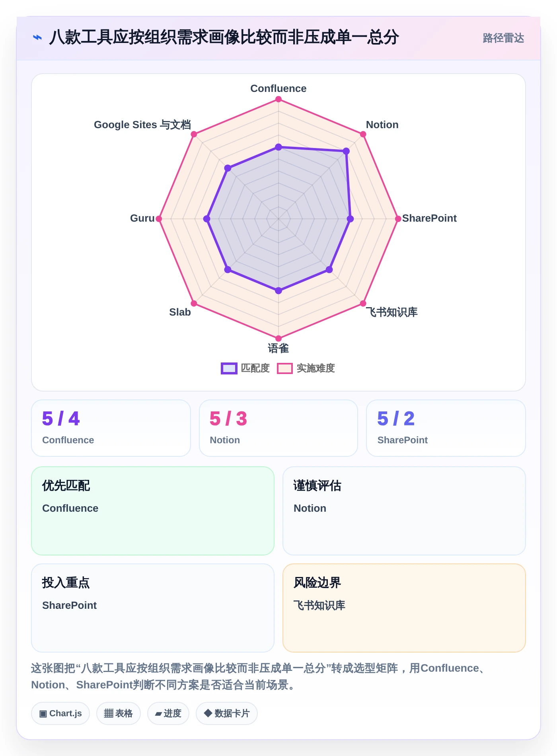The height and width of the screenshot is (756, 557).
Task: Open the 路径雷达 label in header
Action: point(503,38)
